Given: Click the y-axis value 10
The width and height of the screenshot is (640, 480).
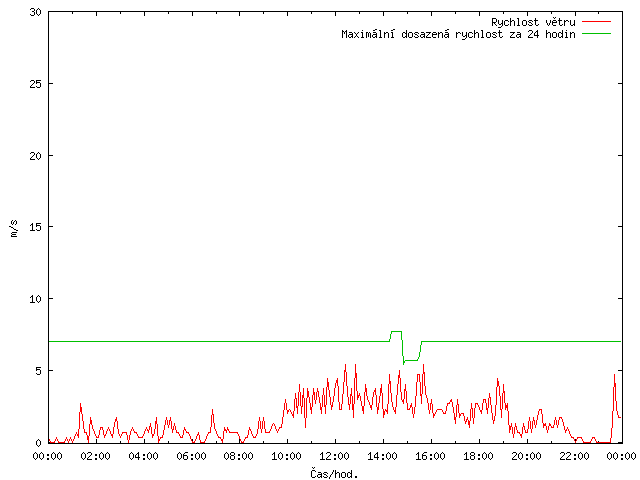Looking at the screenshot, I should point(36,299).
